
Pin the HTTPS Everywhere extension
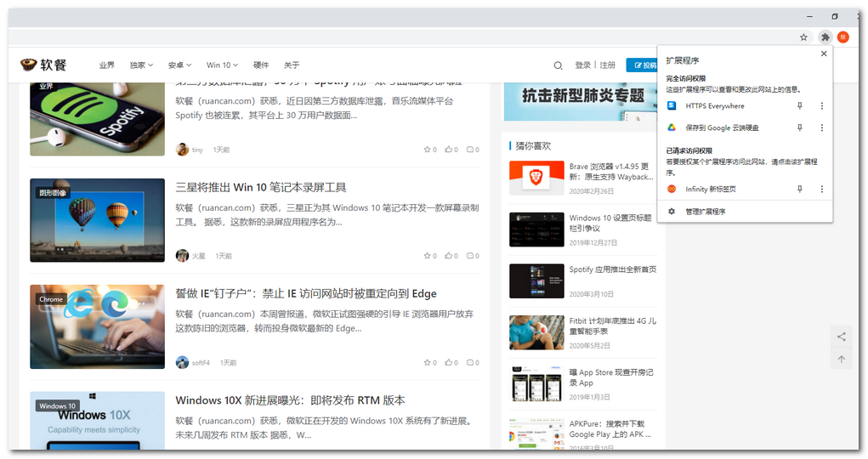coord(799,105)
